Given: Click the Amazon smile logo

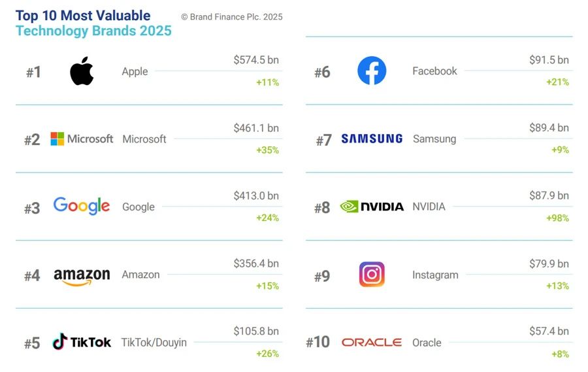Looking at the screenshot, I should pyautogui.click(x=82, y=277).
